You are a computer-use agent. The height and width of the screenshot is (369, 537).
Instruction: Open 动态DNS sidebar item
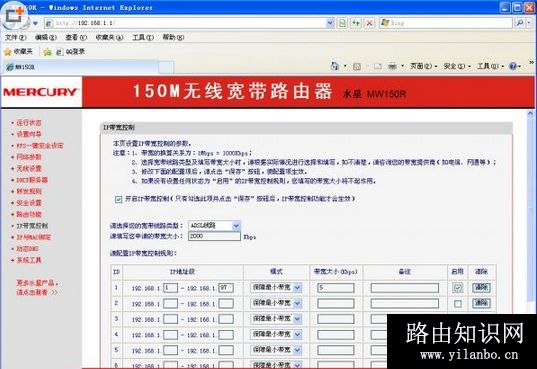coord(27,249)
